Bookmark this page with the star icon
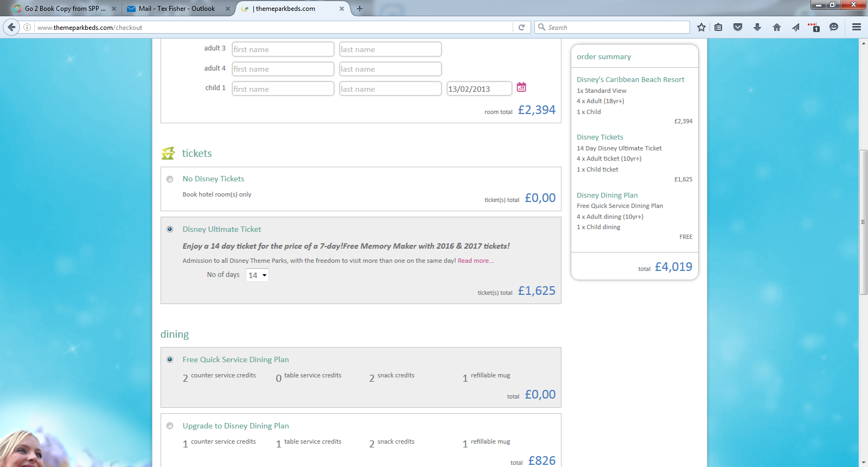The height and width of the screenshot is (467, 868). pos(701,27)
